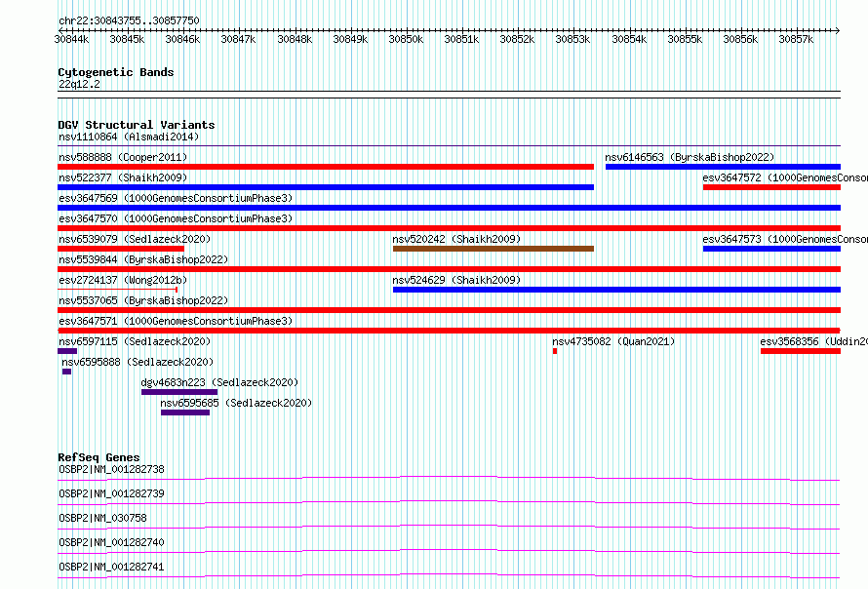Click the 30853k ruler tick label
This screenshot has width=868, height=589.
click(572, 39)
